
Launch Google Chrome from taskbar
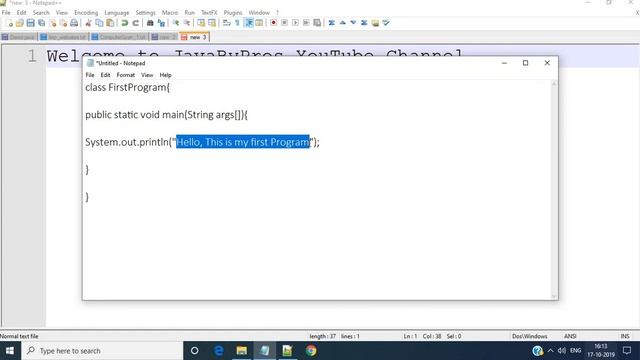click(x=311, y=351)
